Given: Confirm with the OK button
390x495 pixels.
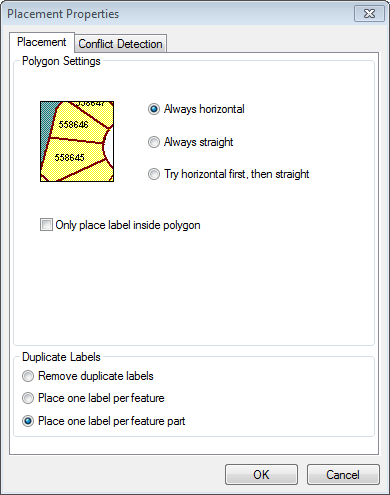Looking at the screenshot, I should (x=261, y=474).
